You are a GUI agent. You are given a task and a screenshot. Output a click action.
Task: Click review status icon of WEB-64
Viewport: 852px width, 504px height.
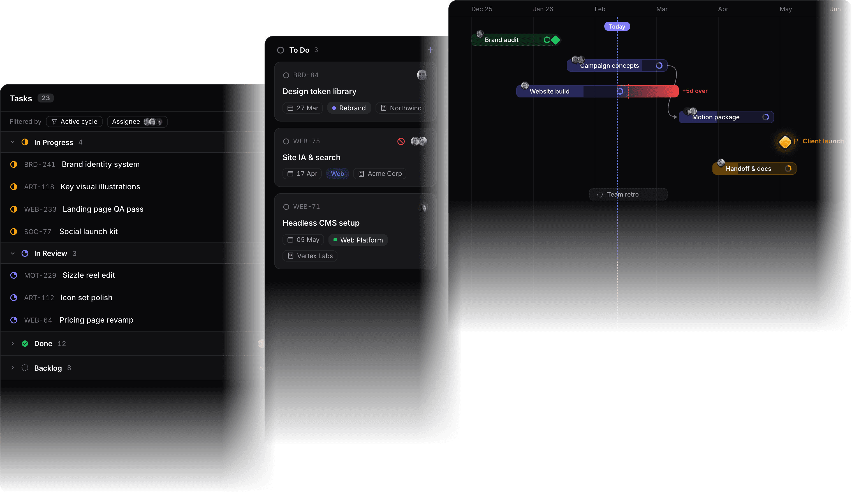(14, 320)
